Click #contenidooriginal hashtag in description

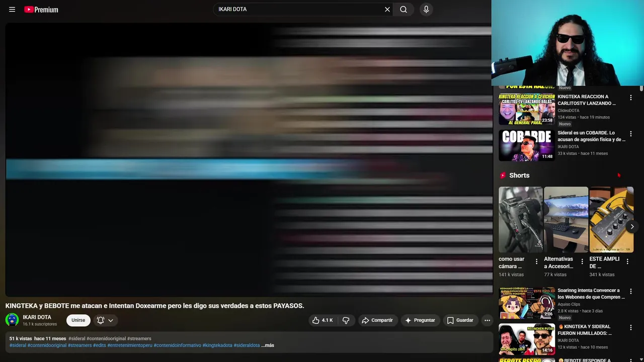(x=47, y=345)
